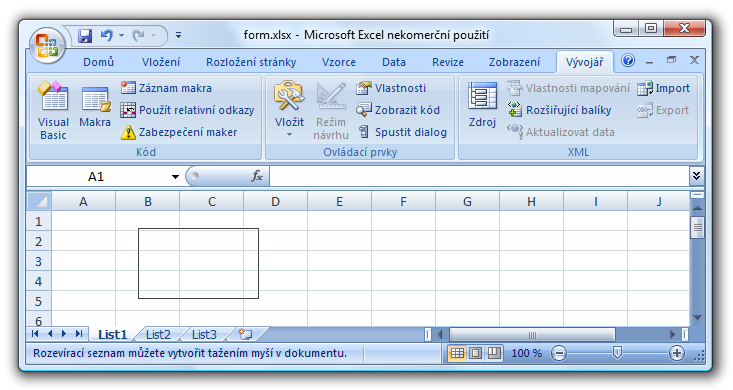
Task: Select the List2 sheet tab
Action: click(x=158, y=334)
